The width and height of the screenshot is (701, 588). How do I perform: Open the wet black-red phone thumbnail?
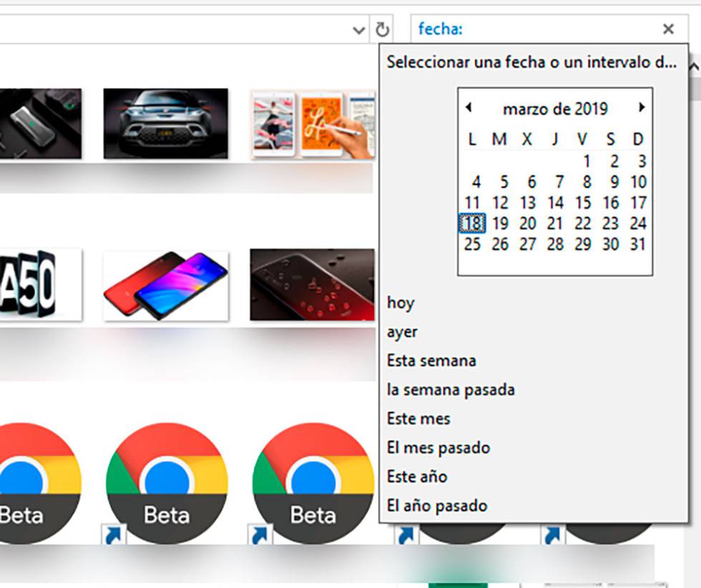coord(312,285)
